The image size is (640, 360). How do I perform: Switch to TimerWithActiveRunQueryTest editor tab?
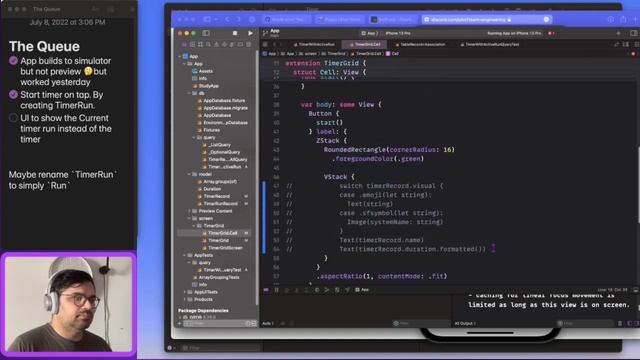coord(489,44)
